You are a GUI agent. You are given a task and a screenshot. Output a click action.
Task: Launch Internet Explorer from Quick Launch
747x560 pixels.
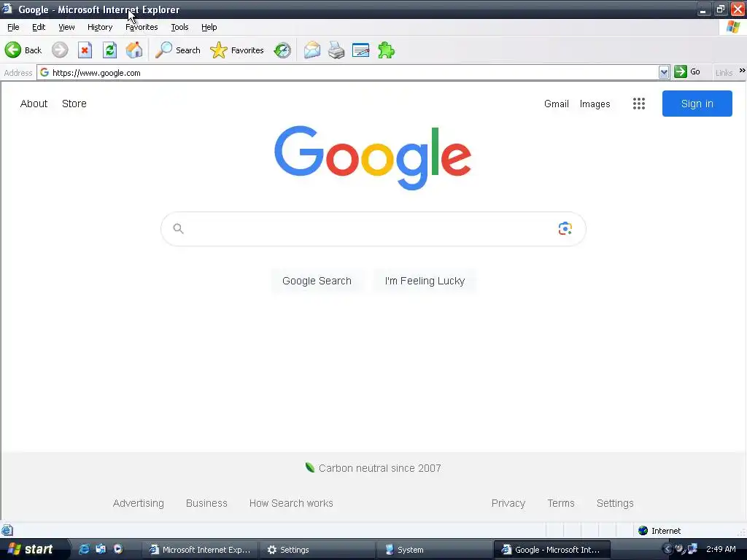(x=84, y=549)
